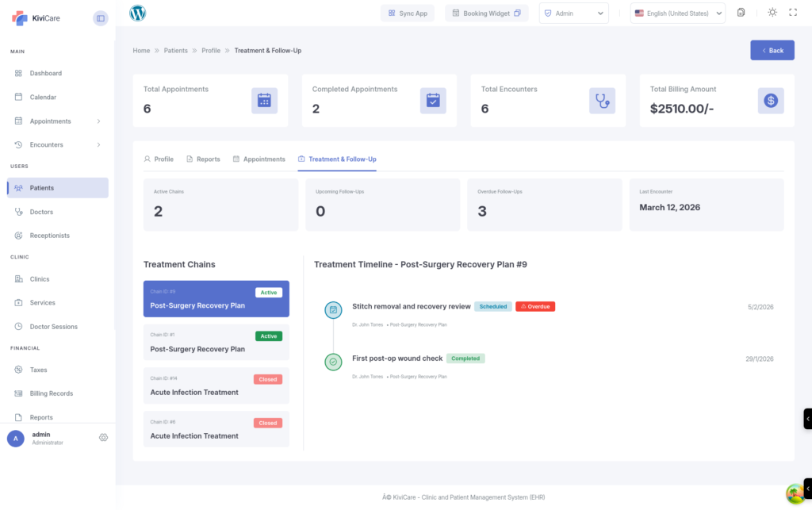The image size is (812, 510).
Task: Click the Back button
Action: coord(772,50)
